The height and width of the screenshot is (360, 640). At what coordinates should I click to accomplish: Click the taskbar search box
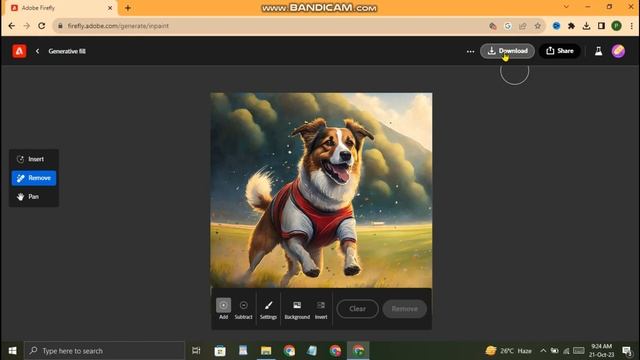coord(104,351)
